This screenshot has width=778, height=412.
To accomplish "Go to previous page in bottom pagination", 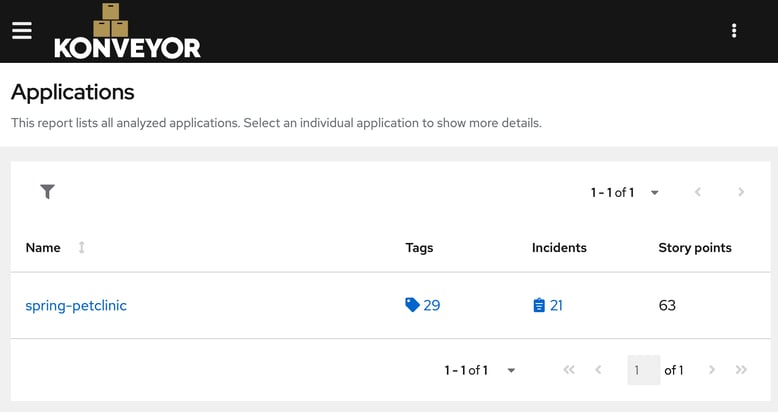I will 598,370.
